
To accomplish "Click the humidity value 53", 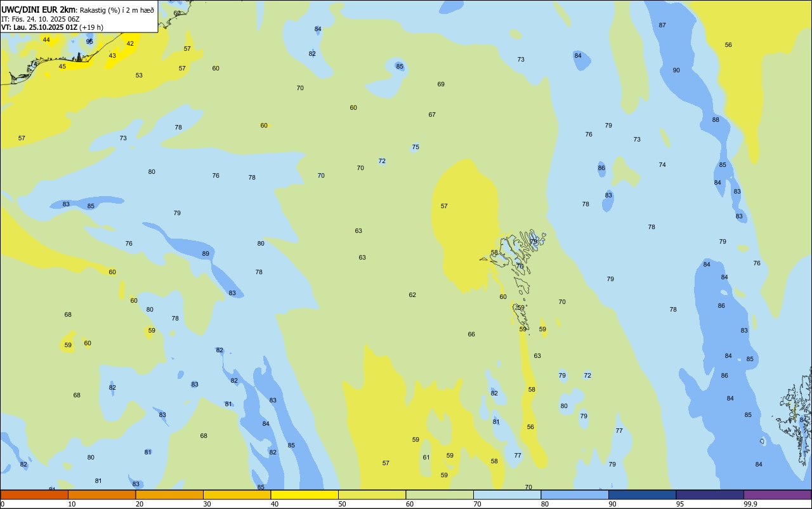I will 139,75.
